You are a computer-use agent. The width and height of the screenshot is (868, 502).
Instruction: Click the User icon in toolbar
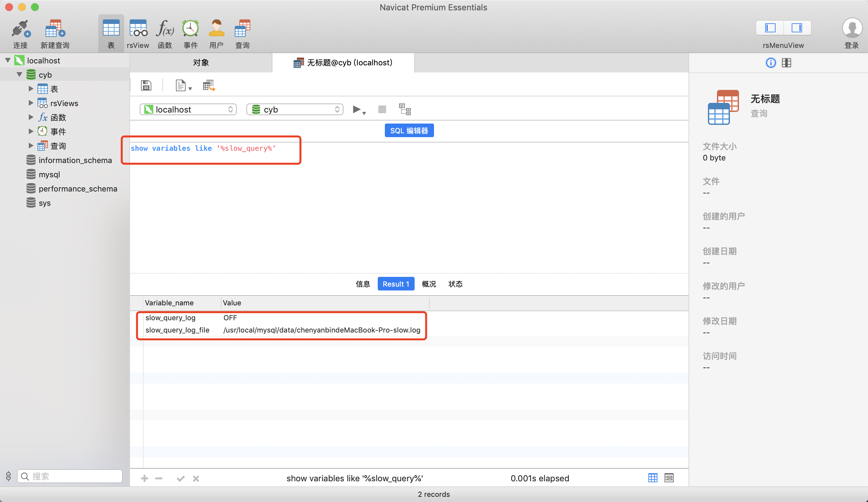[x=216, y=29]
